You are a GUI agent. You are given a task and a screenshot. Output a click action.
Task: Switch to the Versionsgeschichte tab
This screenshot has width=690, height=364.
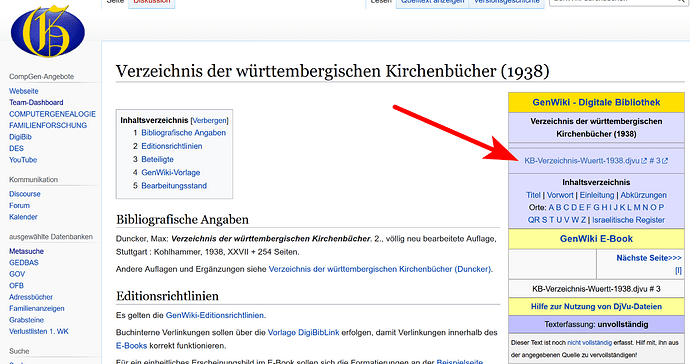pyautogui.click(x=506, y=2)
